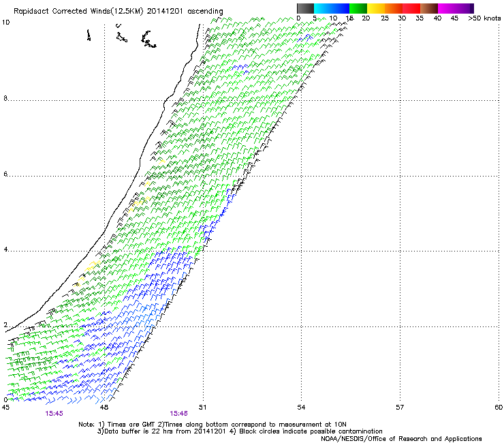Click longitude label 57 on bottom axis
504x443 pixels.
(400, 408)
